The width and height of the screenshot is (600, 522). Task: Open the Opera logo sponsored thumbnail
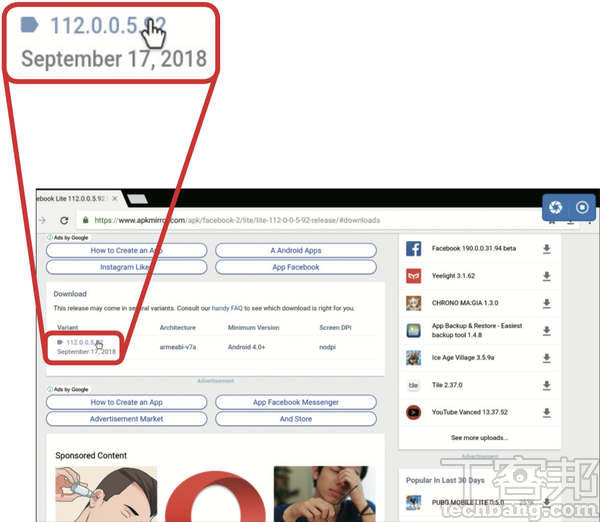click(215, 495)
